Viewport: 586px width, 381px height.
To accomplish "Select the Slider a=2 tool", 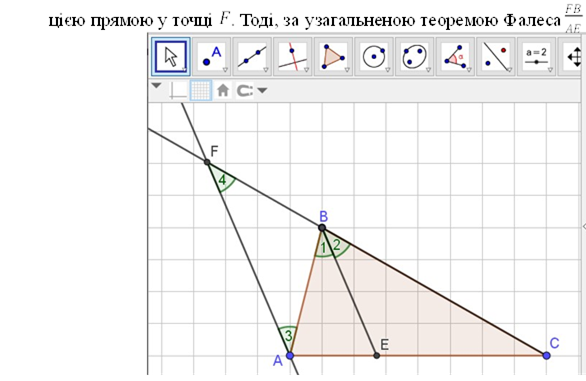I will pos(537,57).
